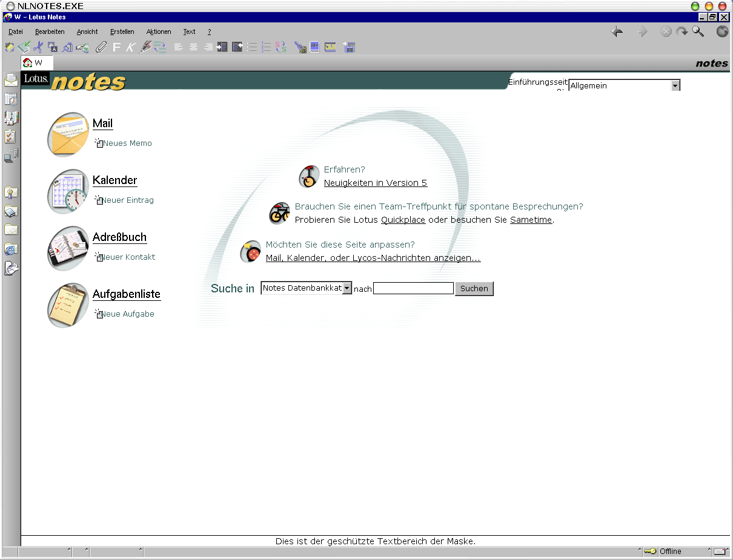Image resolution: width=733 pixels, height=560 pixels.
Task: Toggle the bullet list formatting icon
Action: click(252, 47)
